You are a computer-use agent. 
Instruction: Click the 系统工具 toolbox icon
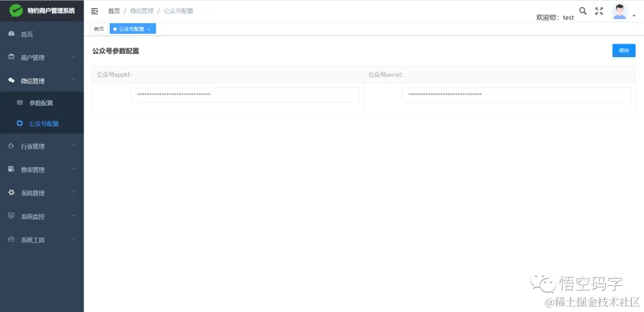[x=11, y=239]
